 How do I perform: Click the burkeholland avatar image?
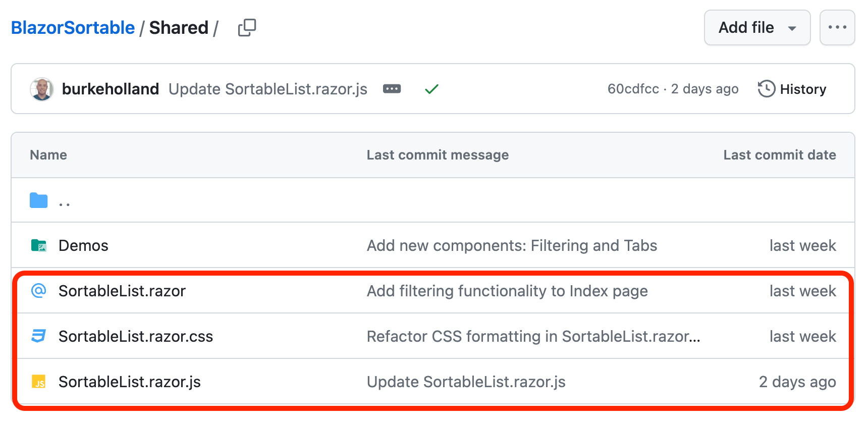(x=42, y=89)
